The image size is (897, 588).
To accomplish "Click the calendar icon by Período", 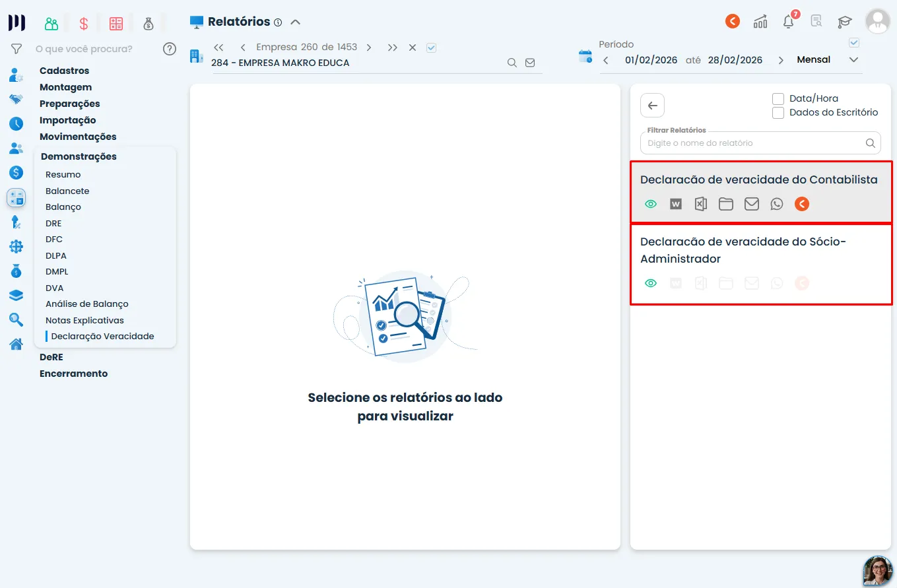I will (585, 56).
